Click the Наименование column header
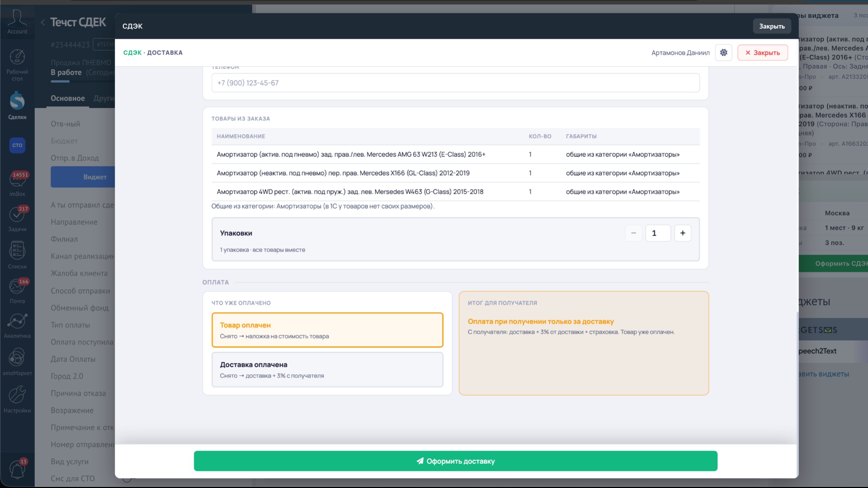This screenshot has width=868, height=488. (x=241, y=136)
